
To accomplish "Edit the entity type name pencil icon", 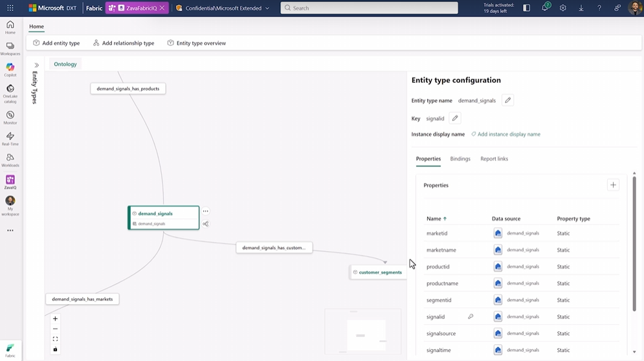I will pyautogui.click(x=508, y=100).
